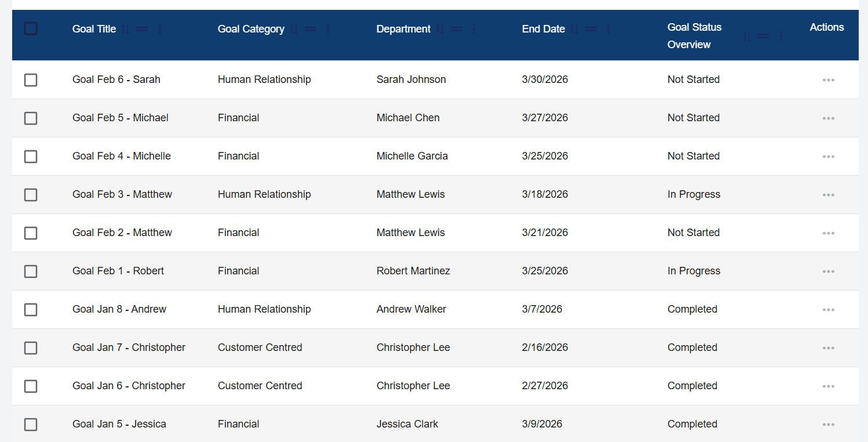Click the Goal Feb 4 - Michelle title
Viewport: 868px width, 442px height.
click(x=122, y=156)
